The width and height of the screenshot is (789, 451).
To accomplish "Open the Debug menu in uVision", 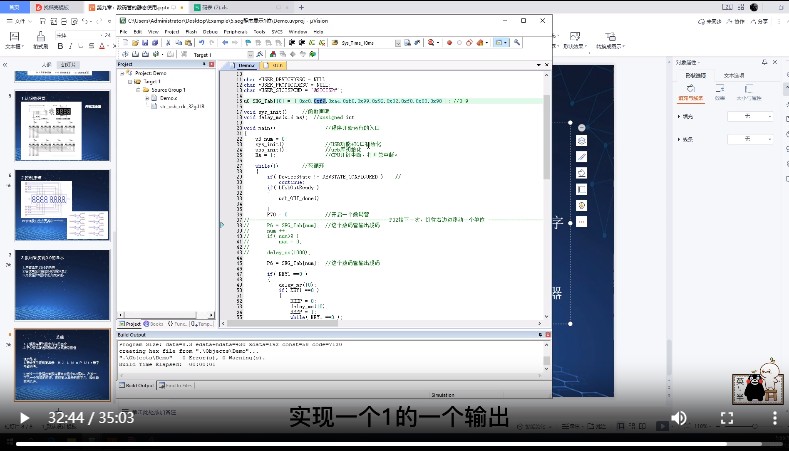I will tap(210, 32).
